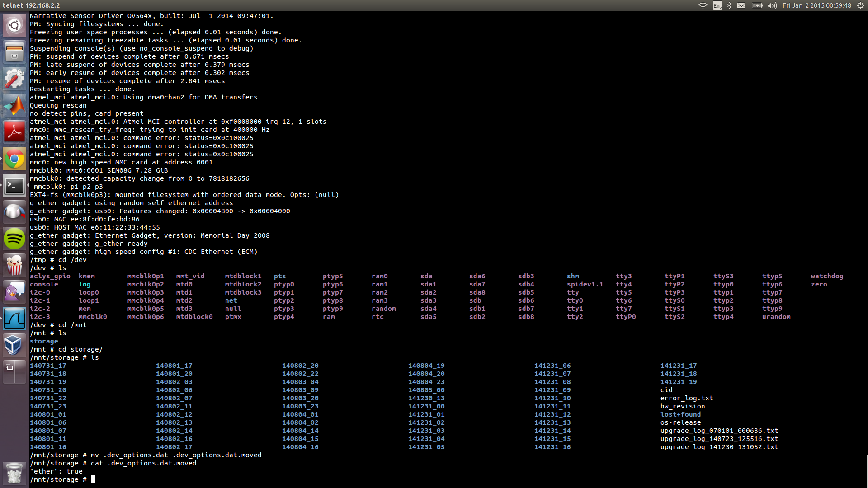Click the '141230_13' folder name

pos(426,398)
